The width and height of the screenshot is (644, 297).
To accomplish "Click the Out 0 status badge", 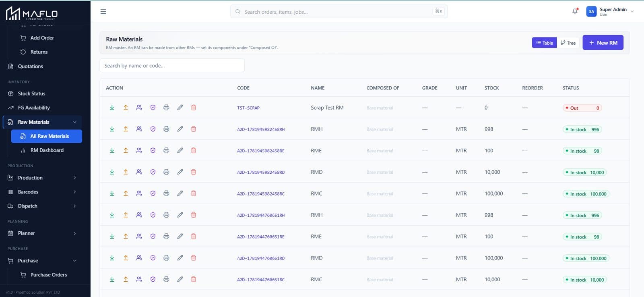I will [582, 108].
